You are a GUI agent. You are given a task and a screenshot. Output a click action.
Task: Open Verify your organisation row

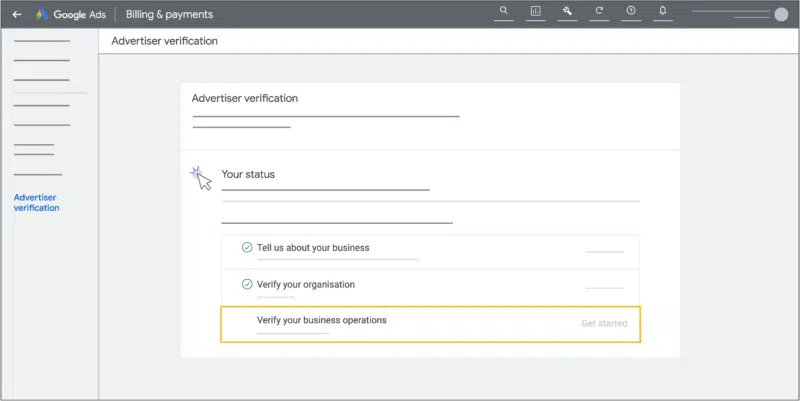point(430,287)
